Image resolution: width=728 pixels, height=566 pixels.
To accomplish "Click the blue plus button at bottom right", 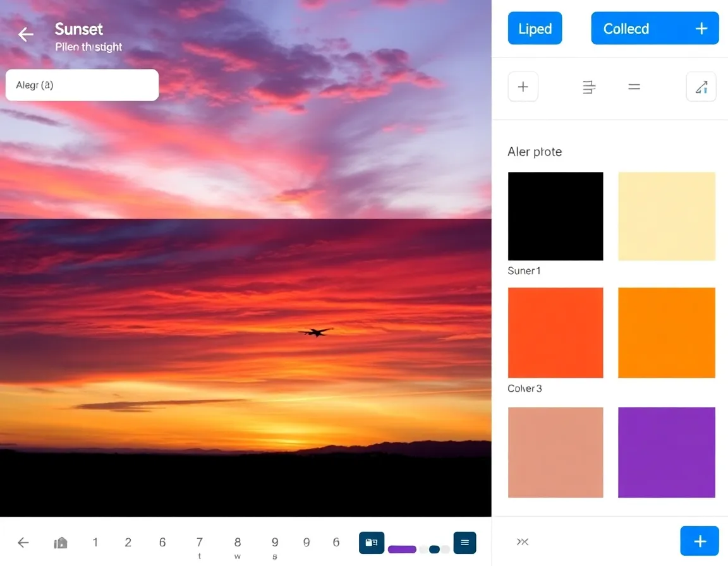I will [x=700, y=541].
